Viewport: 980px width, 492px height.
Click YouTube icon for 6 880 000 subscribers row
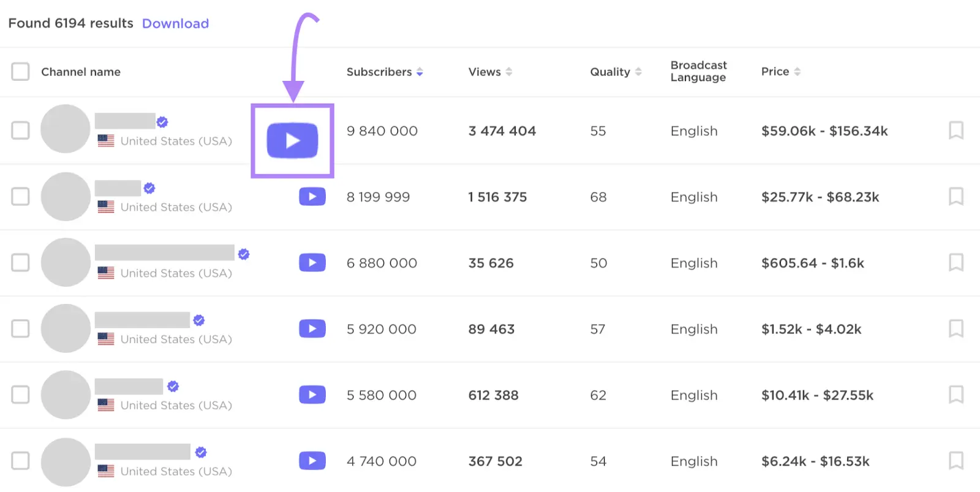(x=312, y=263)
